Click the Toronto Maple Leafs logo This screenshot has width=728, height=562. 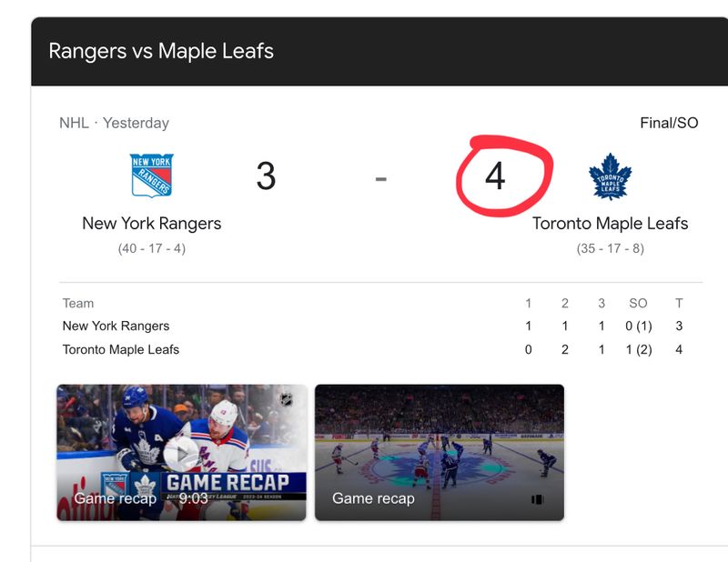[x=610, y=176]
